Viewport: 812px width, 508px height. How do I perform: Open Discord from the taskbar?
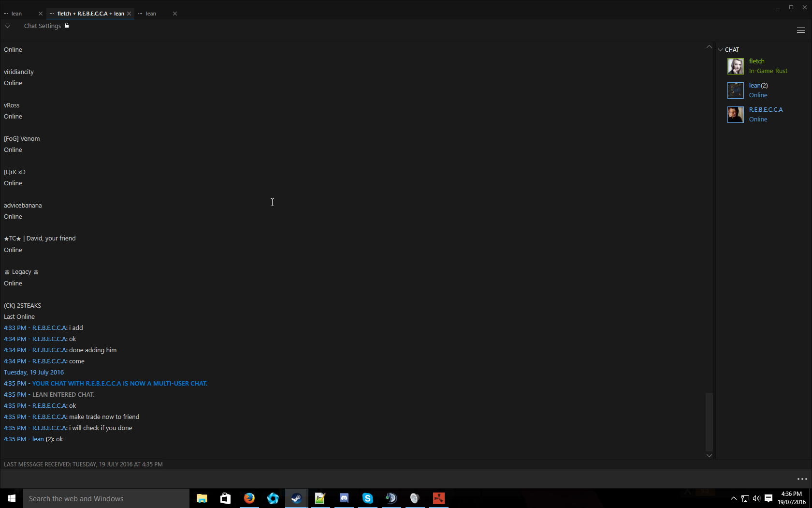[x=344, y=498]
